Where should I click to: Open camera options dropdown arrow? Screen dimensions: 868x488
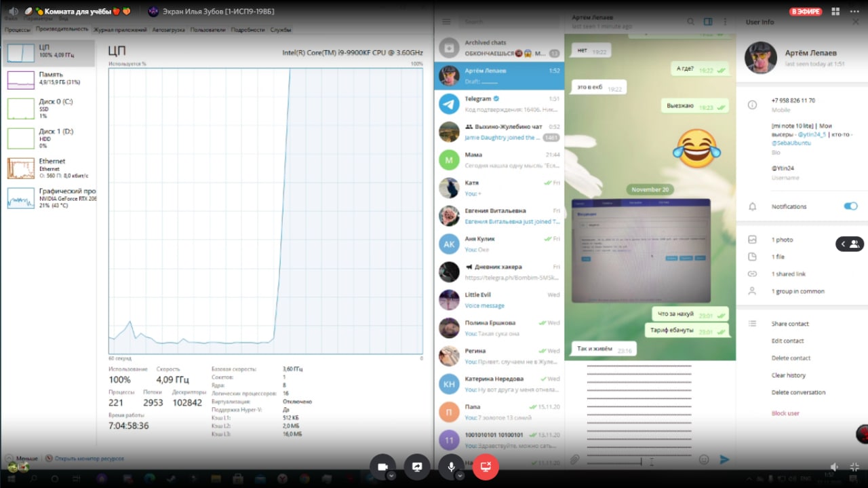[391, 476]
